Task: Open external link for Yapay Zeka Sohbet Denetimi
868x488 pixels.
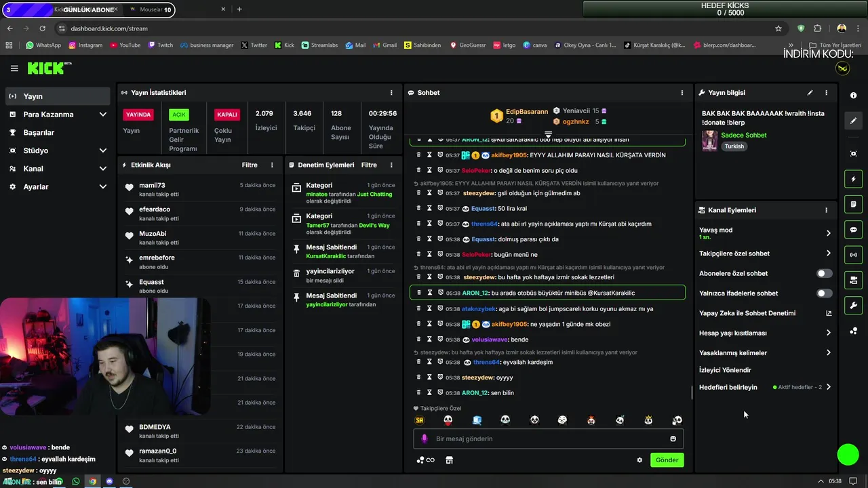Action: [828, 313]
